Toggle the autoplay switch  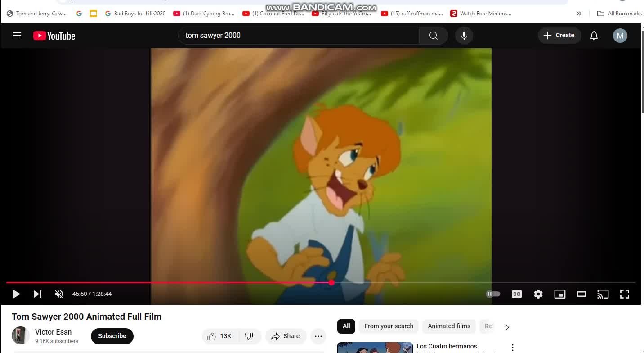493,294
